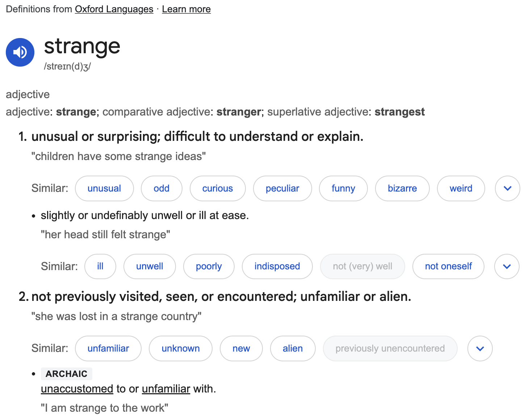Expand more synonyms after not oneself
The width and height of the screenshot is (525, 420).
pos(507,266)
